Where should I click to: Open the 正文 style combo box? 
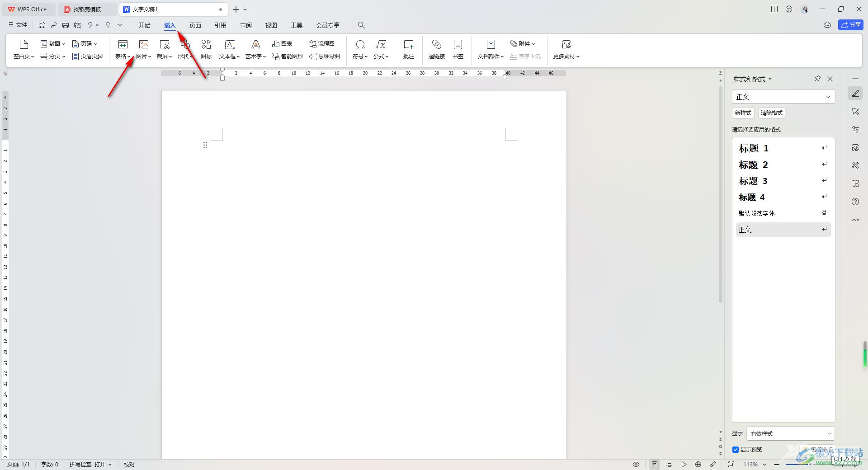[x=783, y=97]
